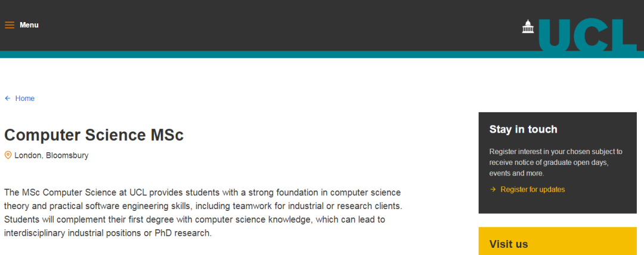The image size is (644, 255).
Task: Click the teal stripe below the header
Action: tap(239, 54)
